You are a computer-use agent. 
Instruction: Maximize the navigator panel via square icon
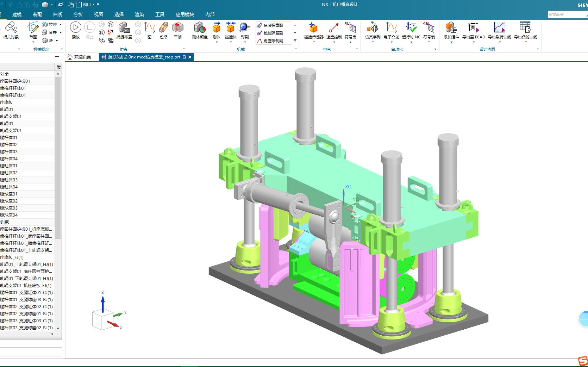57,58
